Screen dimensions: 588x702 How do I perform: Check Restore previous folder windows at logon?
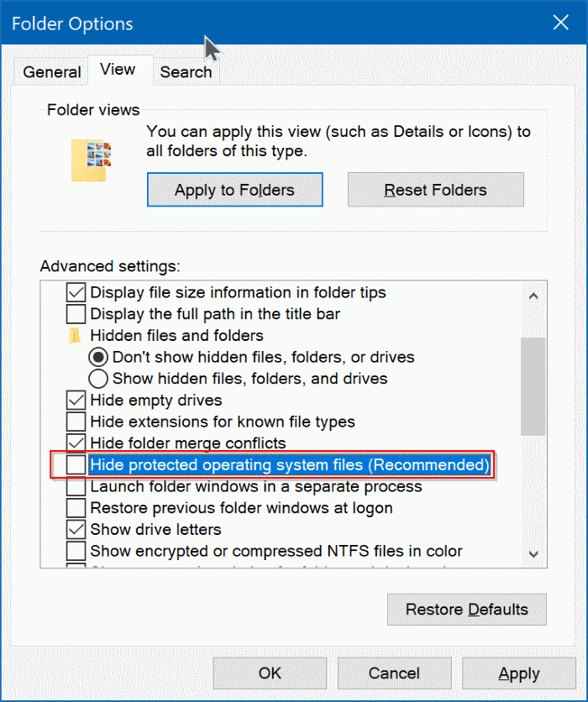(x=76, y=508)
